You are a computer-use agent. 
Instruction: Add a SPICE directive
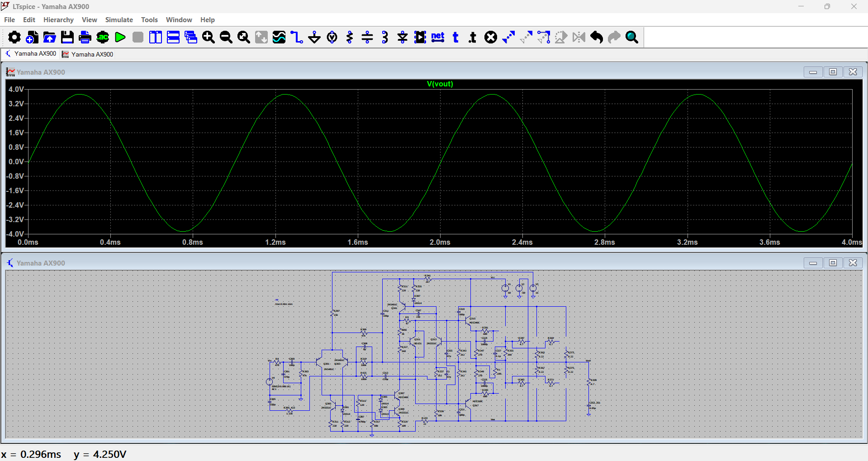click(x=473, y=37)
